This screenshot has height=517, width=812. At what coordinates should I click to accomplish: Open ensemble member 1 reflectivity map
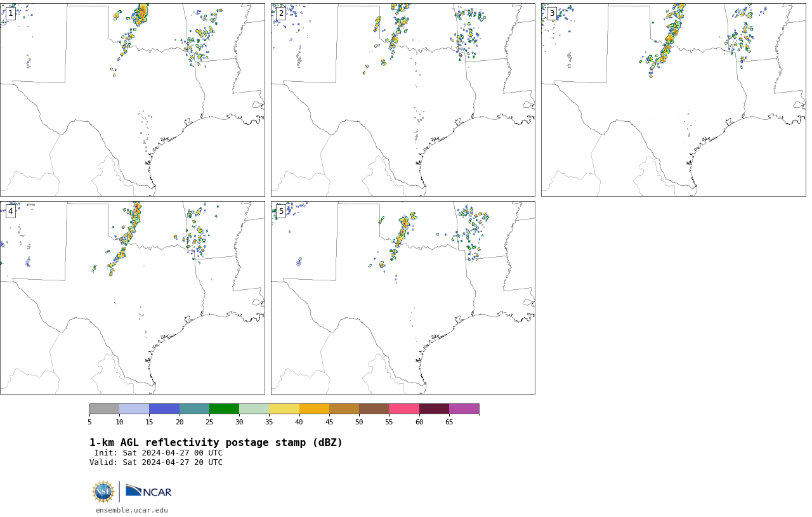[132, 100]
